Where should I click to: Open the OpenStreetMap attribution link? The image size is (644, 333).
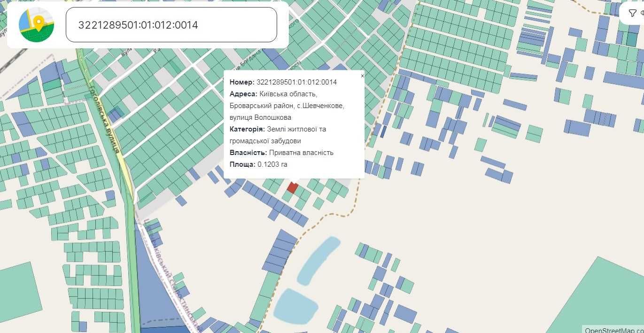[614, 329]
